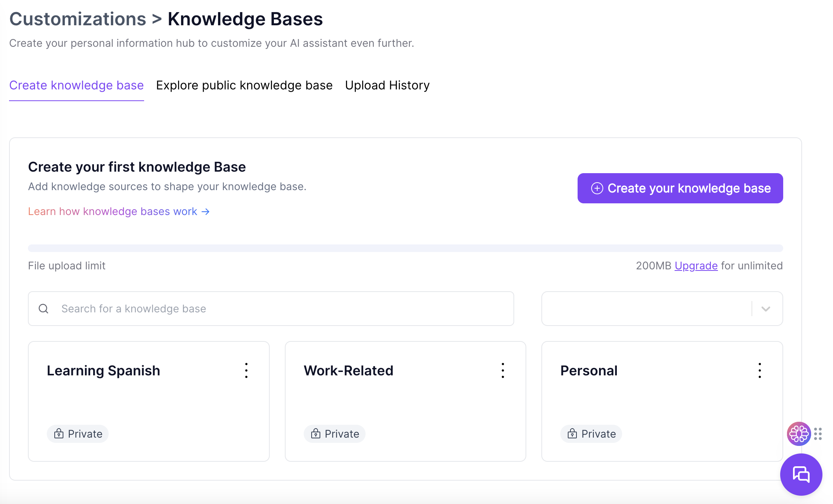This screenshot has height=504, width=833.
Task: Click the grip dots beside brain icon
Action: (x=818, y=434)
